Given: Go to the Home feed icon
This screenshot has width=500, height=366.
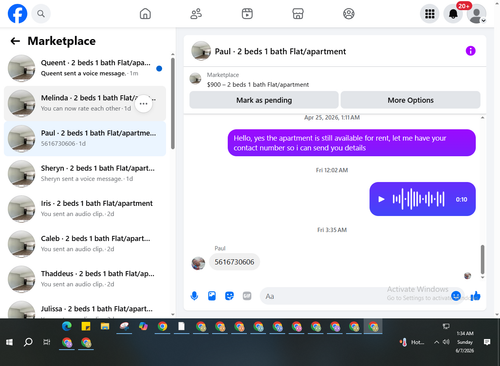Looking at the screenshot, I should [145, 14].
